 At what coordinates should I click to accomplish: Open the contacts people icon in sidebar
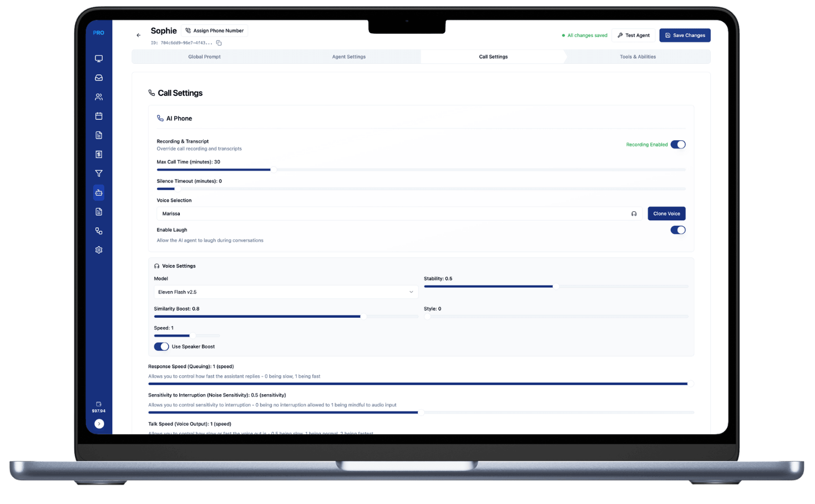coord(99,97)
